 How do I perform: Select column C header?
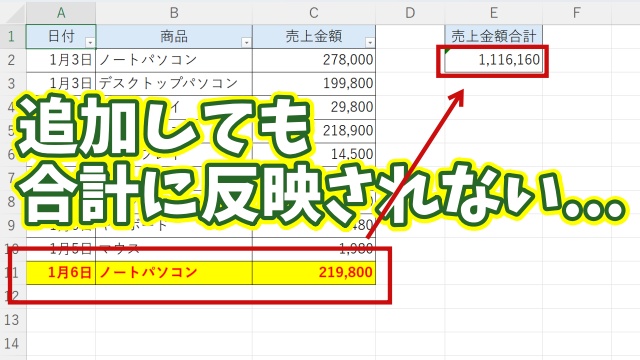click(x=314, y=13)
